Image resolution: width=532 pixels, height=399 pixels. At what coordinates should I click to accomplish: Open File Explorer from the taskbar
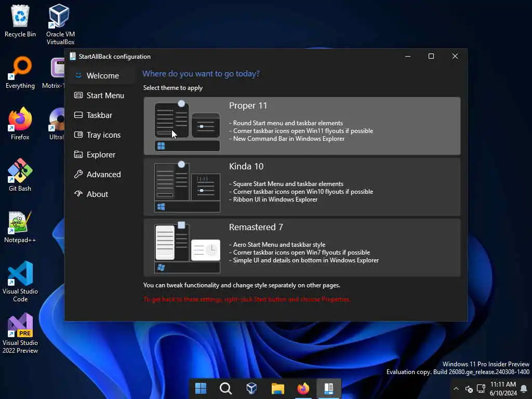277,388
